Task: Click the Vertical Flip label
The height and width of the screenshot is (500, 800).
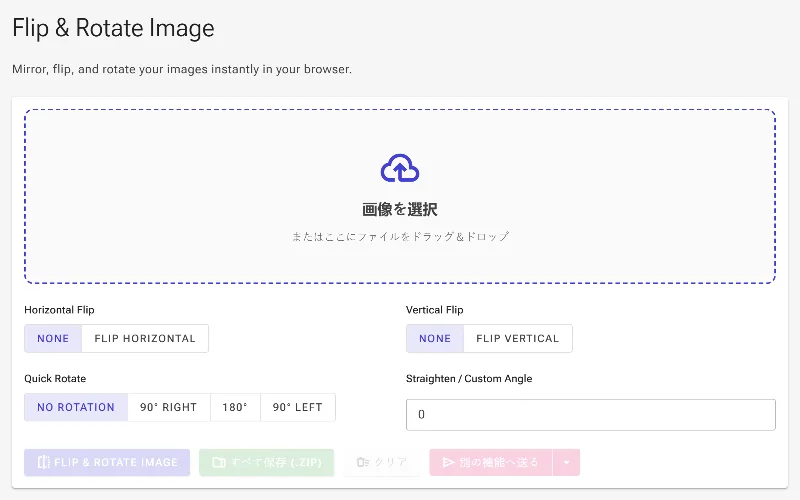Action: tap(435, 310)
